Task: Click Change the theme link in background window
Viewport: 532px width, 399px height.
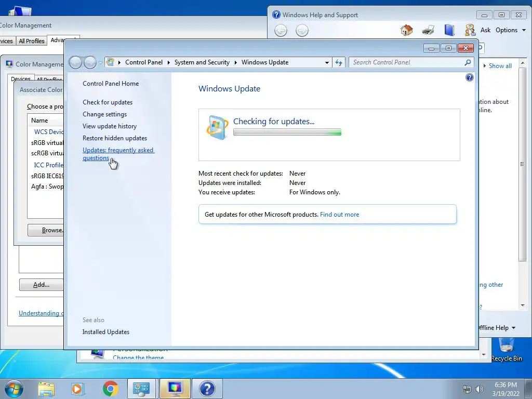Action: tap(138, 357)
